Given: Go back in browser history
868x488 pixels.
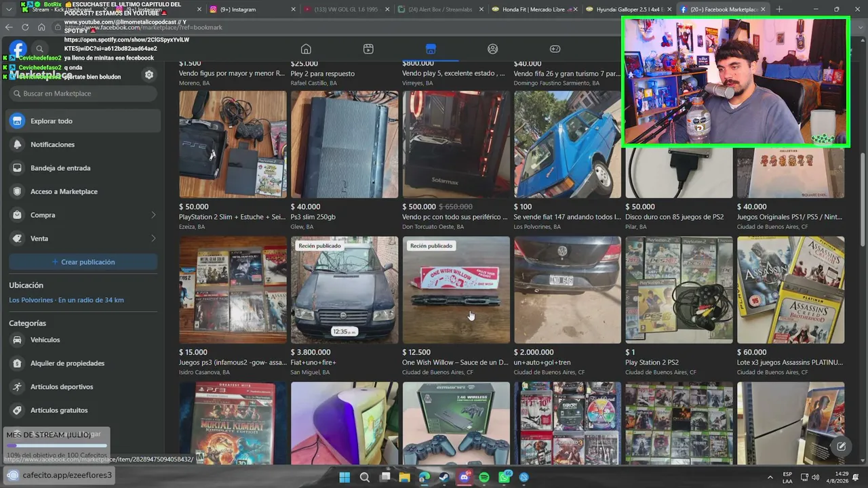Looking at the screenshot, I should tap(9, 27).
